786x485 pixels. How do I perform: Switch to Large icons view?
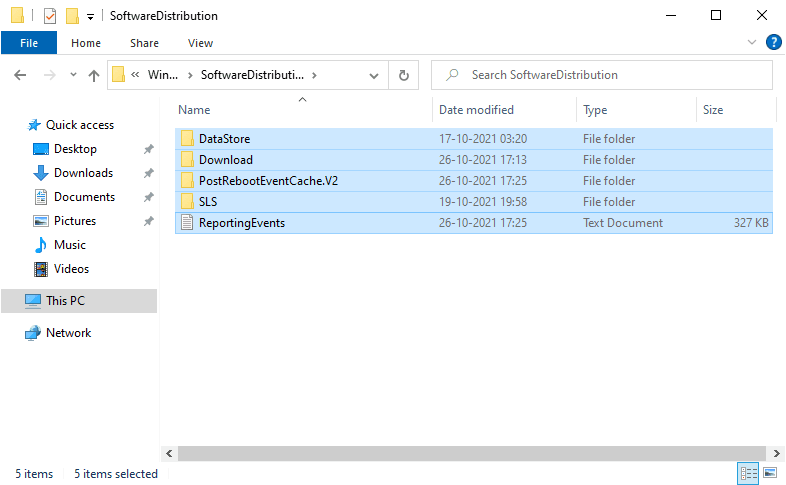tap(770, 473)
